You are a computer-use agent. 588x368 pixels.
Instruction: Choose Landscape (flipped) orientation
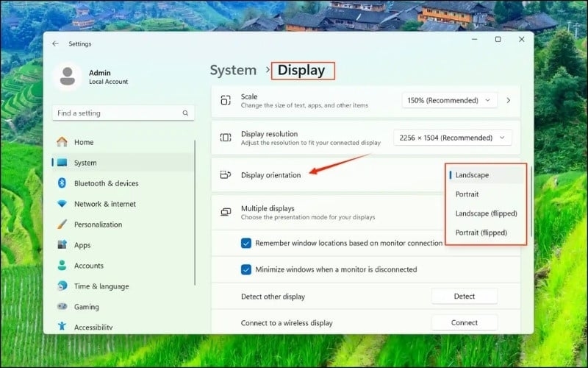486,213
